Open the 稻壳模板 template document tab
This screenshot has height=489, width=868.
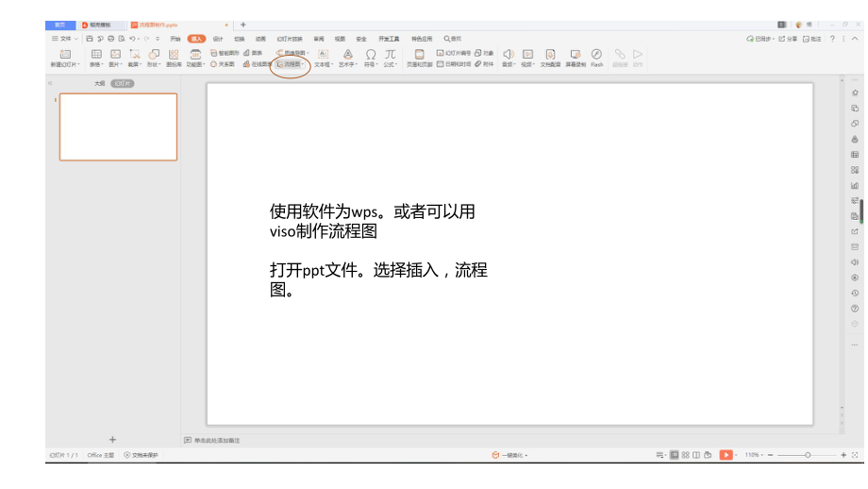[100, 25]
